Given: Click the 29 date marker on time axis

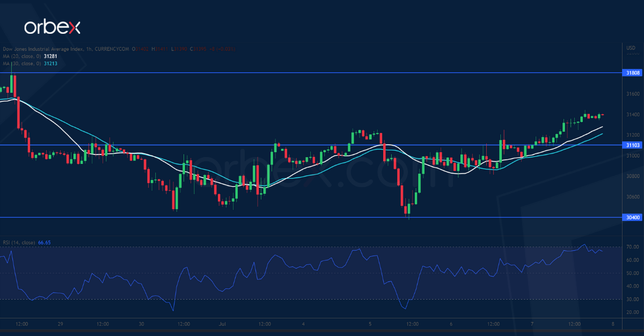Looking at the screenshot, I should click(x=61, y=324).
